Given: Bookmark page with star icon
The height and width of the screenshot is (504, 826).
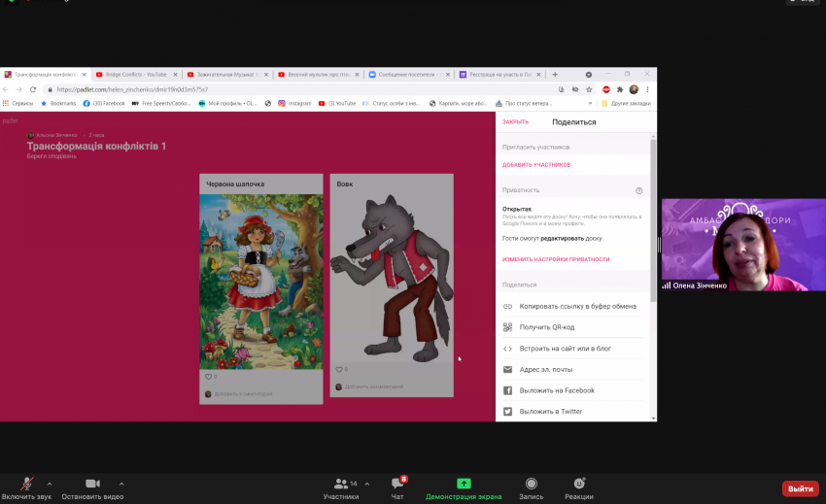Looking at the screenshot, I should point(589,89).
